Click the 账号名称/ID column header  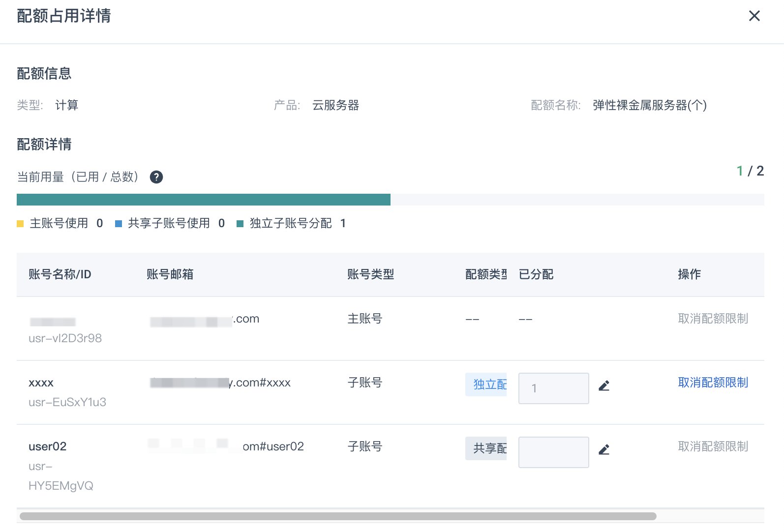click(x=60, y=274)
